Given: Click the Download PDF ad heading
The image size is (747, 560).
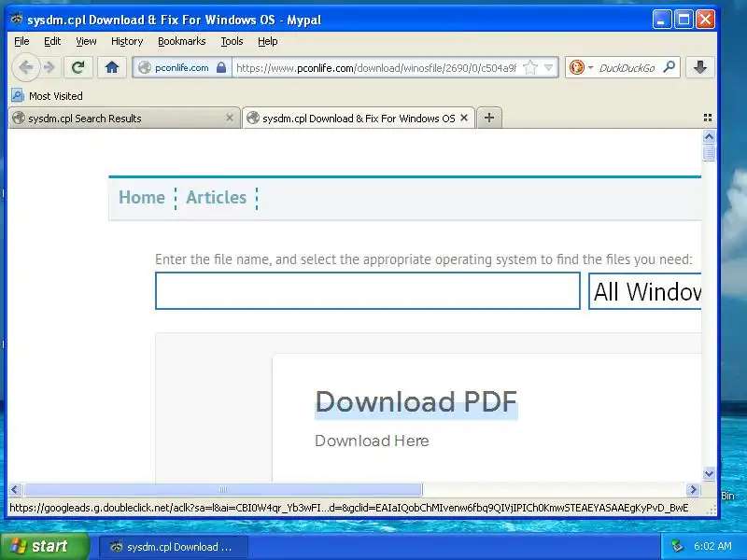Looking at the screenshot, I should (416, 402).
